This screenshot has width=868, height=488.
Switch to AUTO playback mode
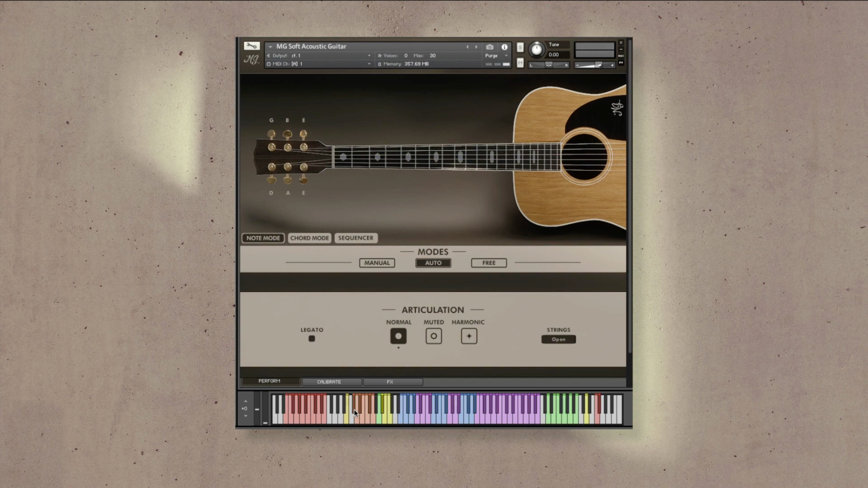433,263
